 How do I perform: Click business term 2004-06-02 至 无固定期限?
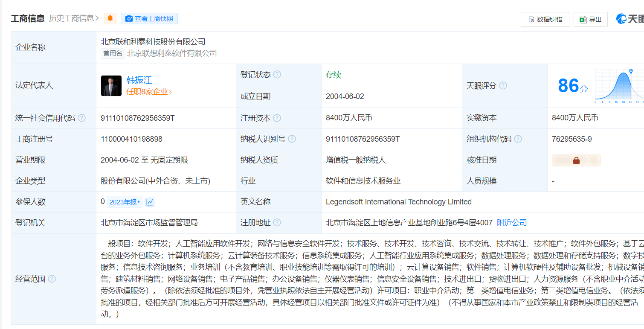click(x=144, y=160)
